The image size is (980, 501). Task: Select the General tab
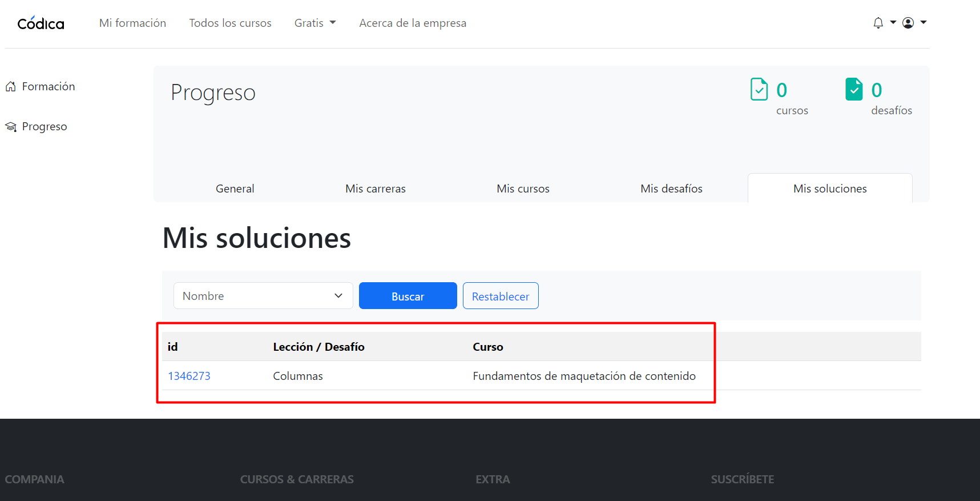235,189
